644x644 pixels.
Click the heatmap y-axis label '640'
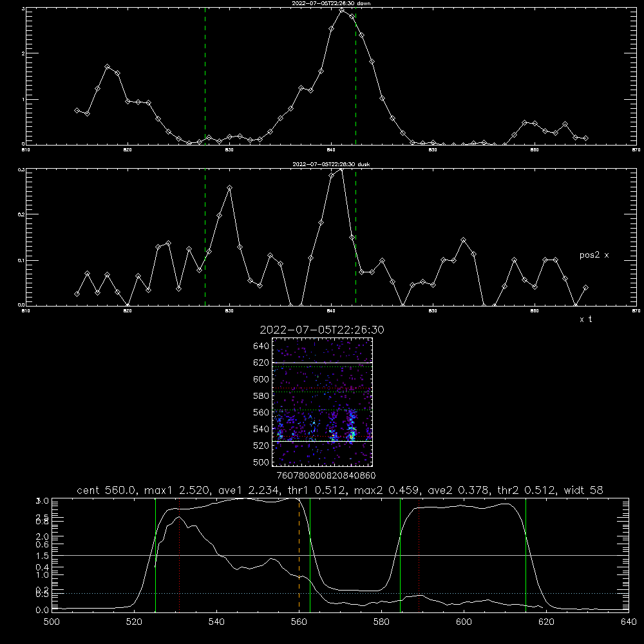[261, 346]
